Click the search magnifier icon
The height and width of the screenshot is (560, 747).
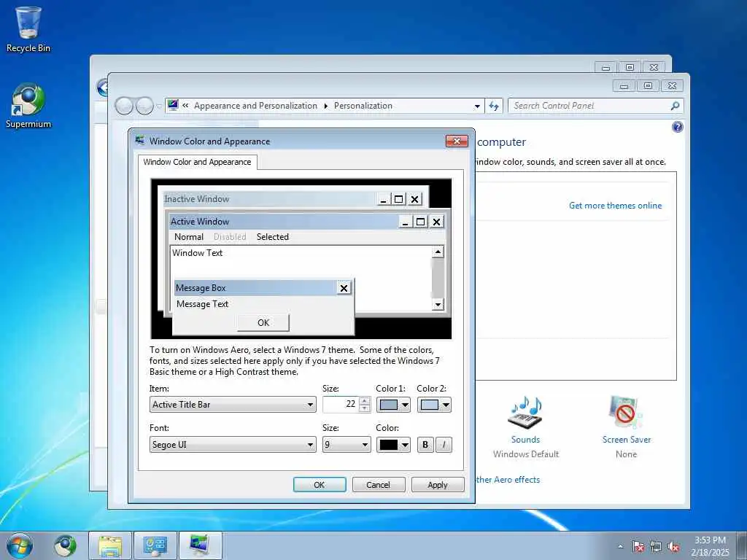(x=675, y=106)
